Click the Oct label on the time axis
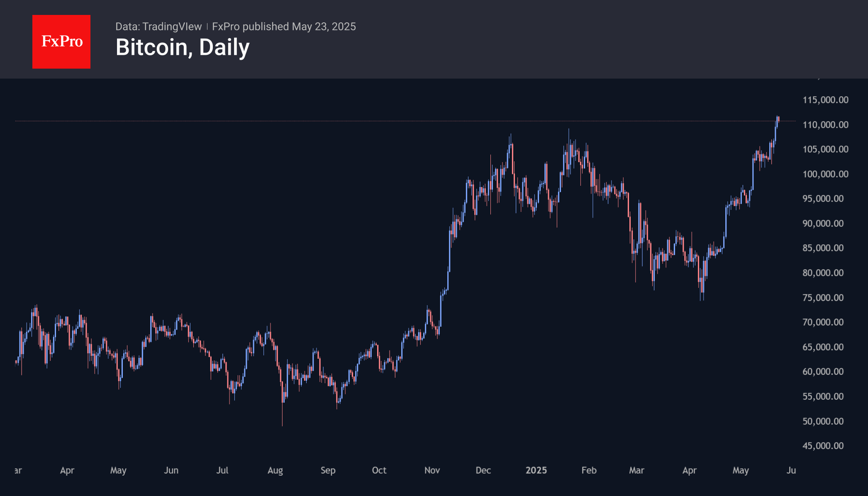This screenshot has width=868, height=496. (379, 470)
